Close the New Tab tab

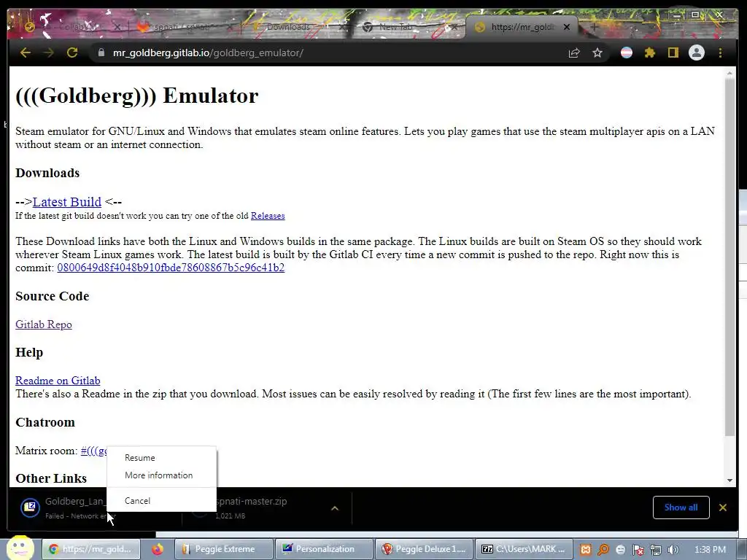pyautogui.click(x=454, y=27)
